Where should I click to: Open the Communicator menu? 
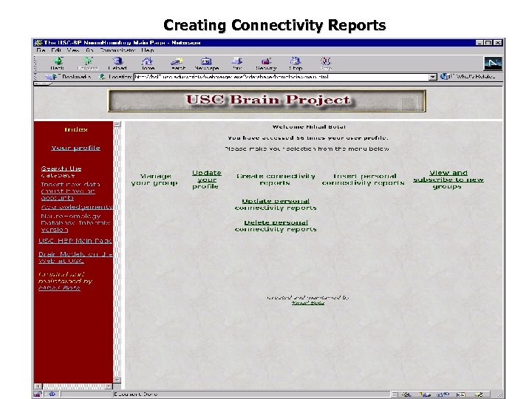[117, 50]
